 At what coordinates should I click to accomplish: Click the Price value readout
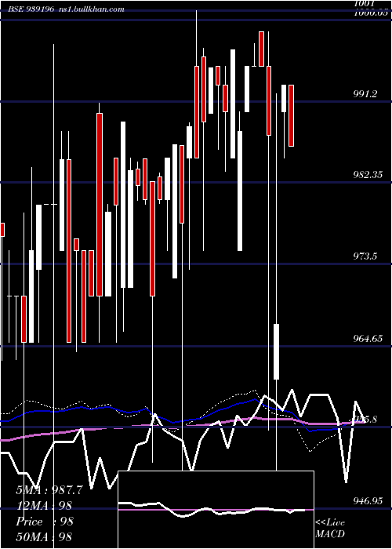coord(45,522)
